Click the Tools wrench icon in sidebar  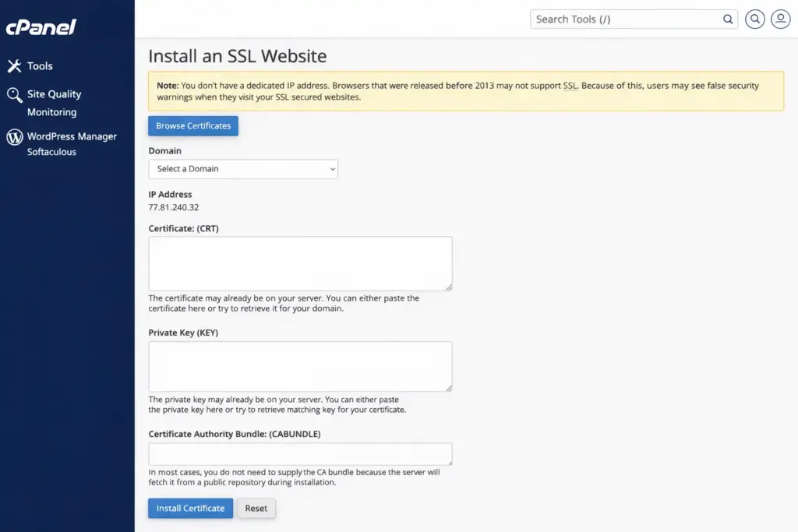click(14, 66)
